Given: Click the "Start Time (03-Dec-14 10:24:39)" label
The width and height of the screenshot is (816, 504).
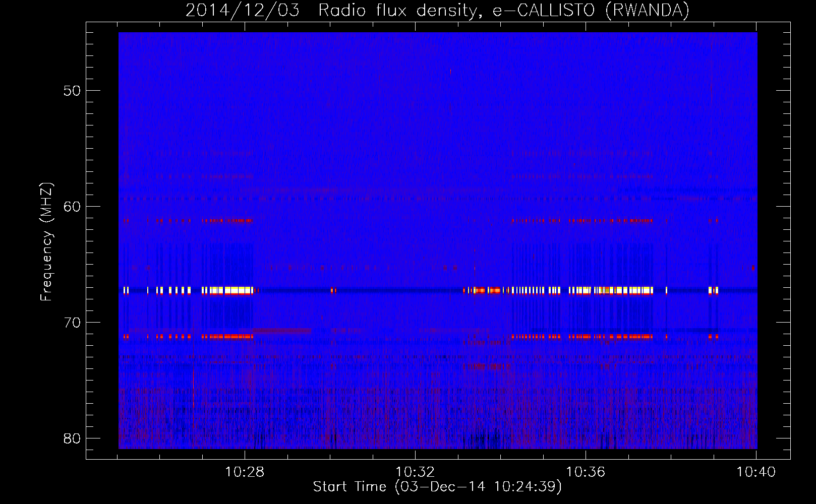Looking at the screenshot, I should (x=437, y=487).
